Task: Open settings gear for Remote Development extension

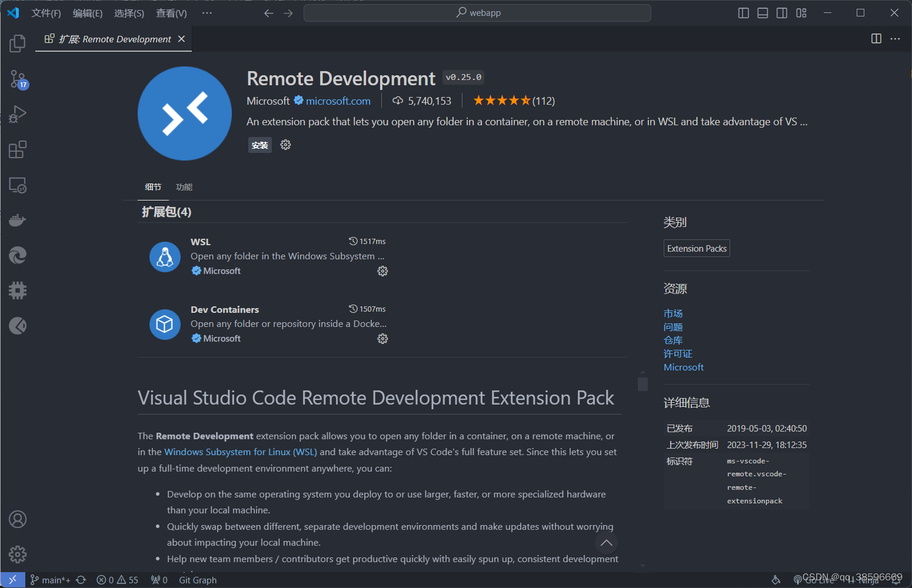Action: pos(285,145)
